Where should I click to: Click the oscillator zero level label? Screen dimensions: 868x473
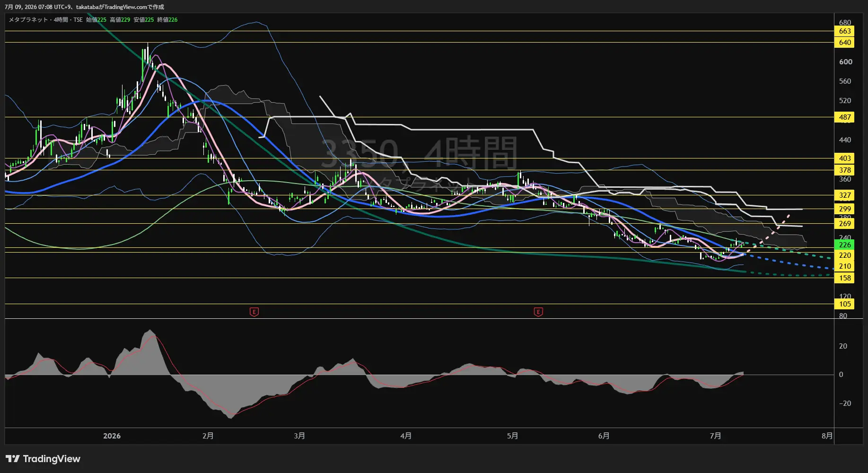click(x=841, y=375)
